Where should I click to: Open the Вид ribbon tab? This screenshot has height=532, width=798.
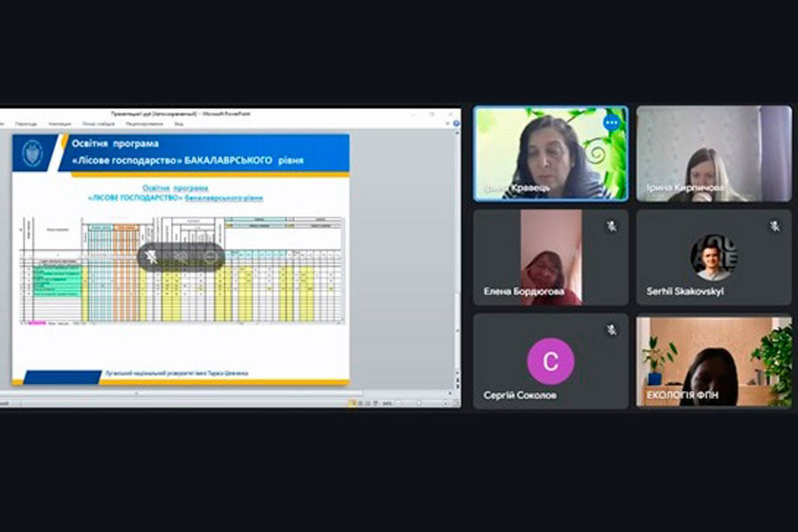(x=178, y=124)
